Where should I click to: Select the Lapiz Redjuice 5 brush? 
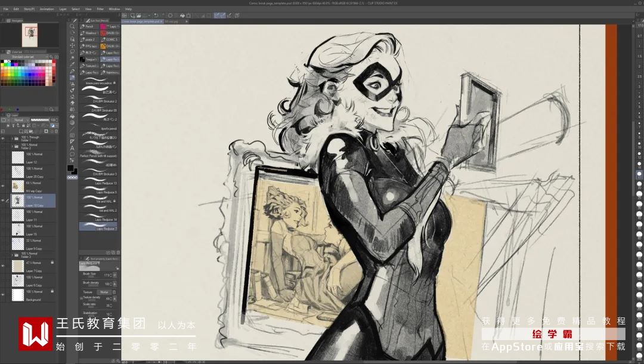coord(100,192)
